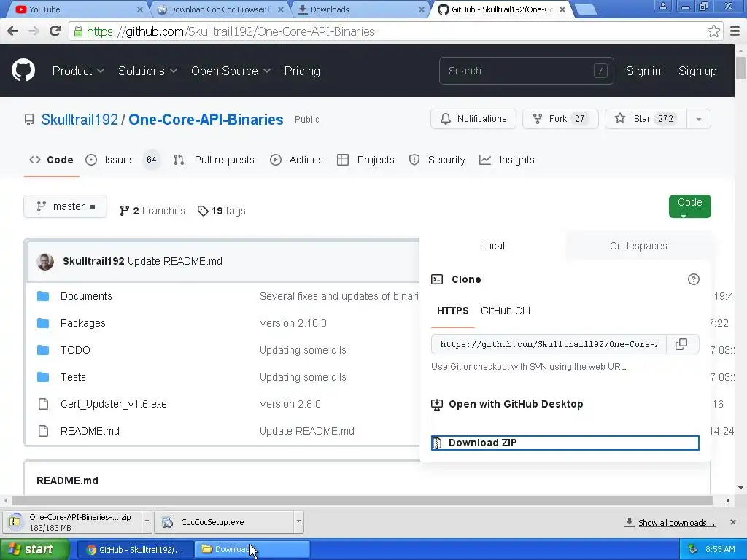747x560 pixels.
Task: Open the Code tab
Action: click(52, 160)
